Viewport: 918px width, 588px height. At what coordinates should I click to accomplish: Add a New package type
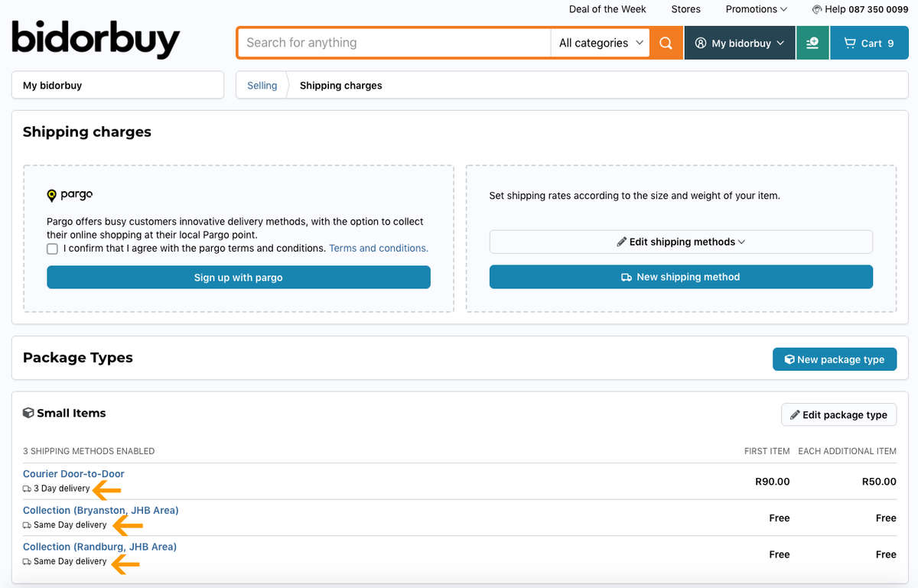[x=835, y=359]
